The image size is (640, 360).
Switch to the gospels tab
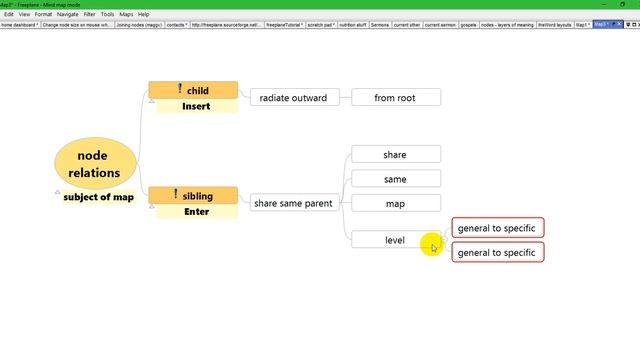(469, 25)
